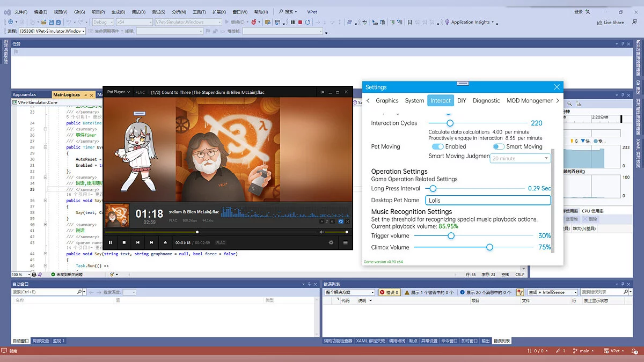This screenshot has height=362, width=644.
Task: Open the Diagnostic tab in Settings
Action: click(486, 100)
